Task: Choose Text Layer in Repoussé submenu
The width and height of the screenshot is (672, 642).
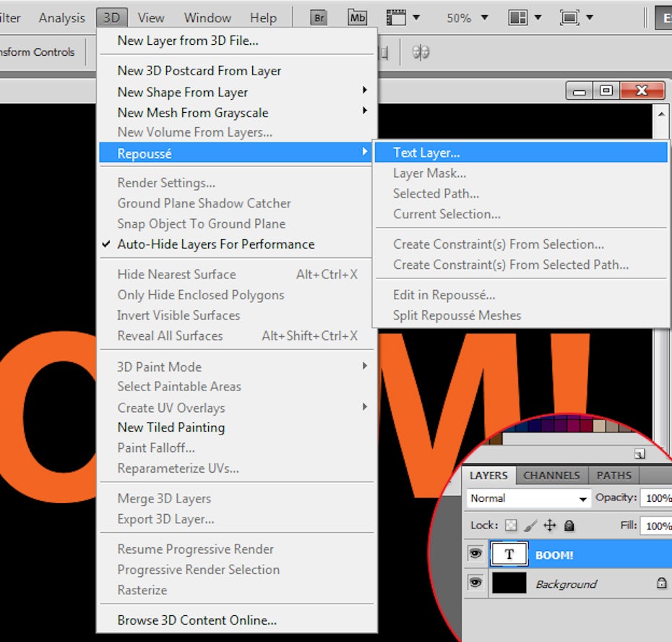Action: (426, 153)
